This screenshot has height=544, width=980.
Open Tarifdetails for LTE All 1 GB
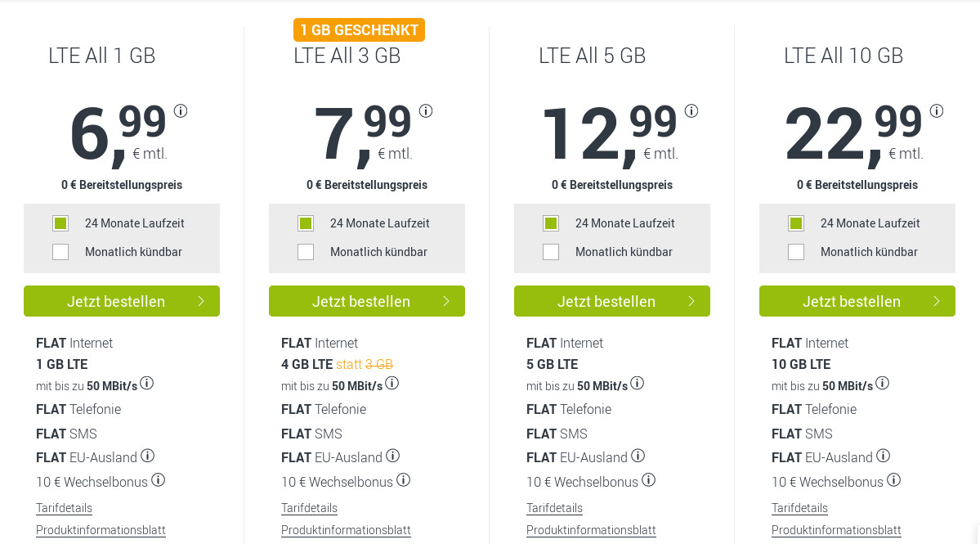click(x=64, y=508)
